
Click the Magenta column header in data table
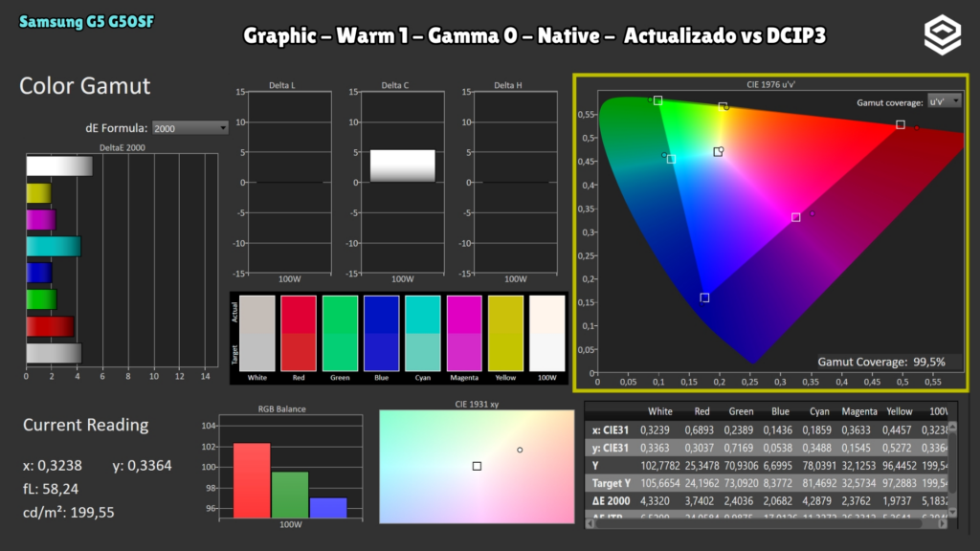[858, 411]
